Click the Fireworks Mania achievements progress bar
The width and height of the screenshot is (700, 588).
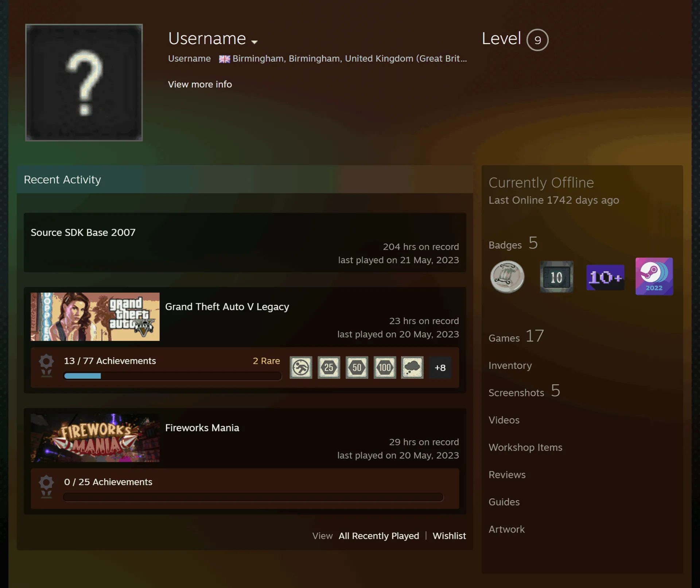pyautogui.click(x=253, y=497)
